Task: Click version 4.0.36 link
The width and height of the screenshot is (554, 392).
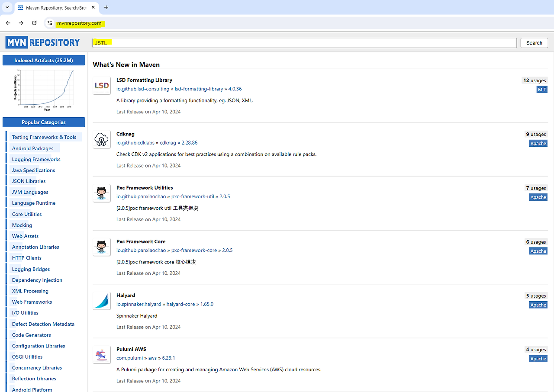Action: [235, 89]
